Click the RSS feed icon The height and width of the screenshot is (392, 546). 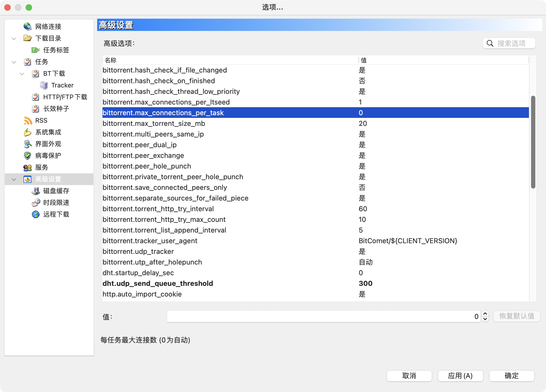[x=28, y=121]
